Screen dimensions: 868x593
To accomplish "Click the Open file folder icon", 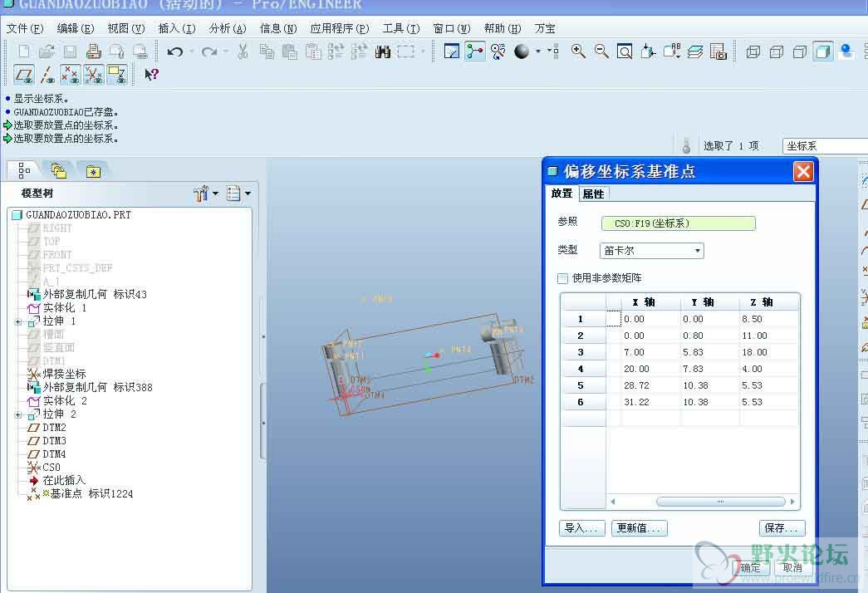I will pos(47,51).
